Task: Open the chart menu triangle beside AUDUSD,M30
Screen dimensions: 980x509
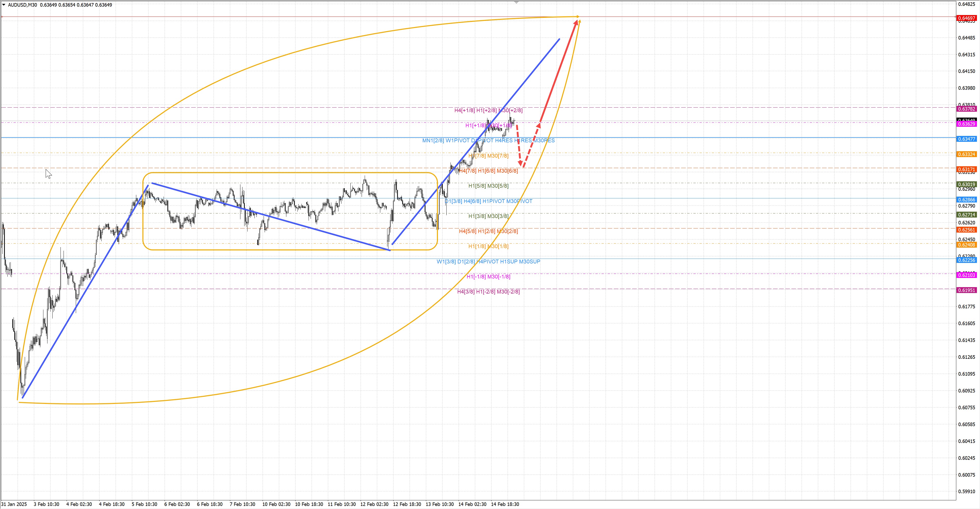Action: click(4, 5)
